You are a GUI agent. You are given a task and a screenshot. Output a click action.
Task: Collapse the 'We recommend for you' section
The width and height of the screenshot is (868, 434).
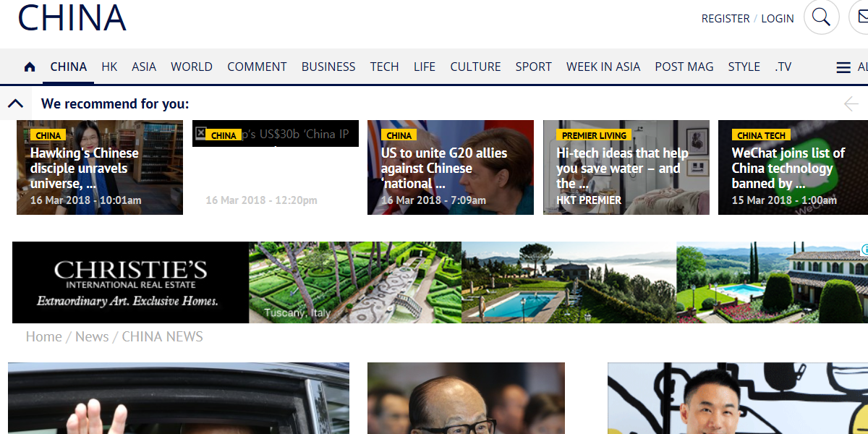tap(16, 104)
